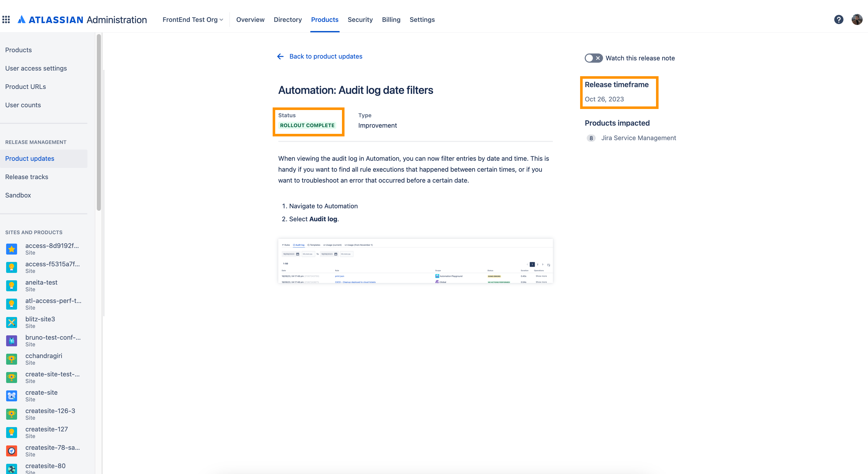Open the Billing tab
868x474 pixels.
(391, 20)
